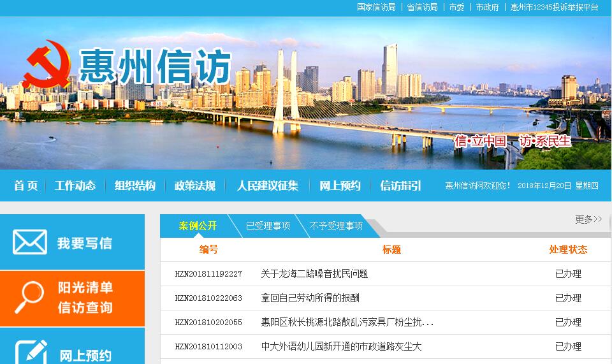Switch to the 不予受理事项 tab
This screenshot has height=364, width=612.
pyautogui.click(x=336, y=226)
